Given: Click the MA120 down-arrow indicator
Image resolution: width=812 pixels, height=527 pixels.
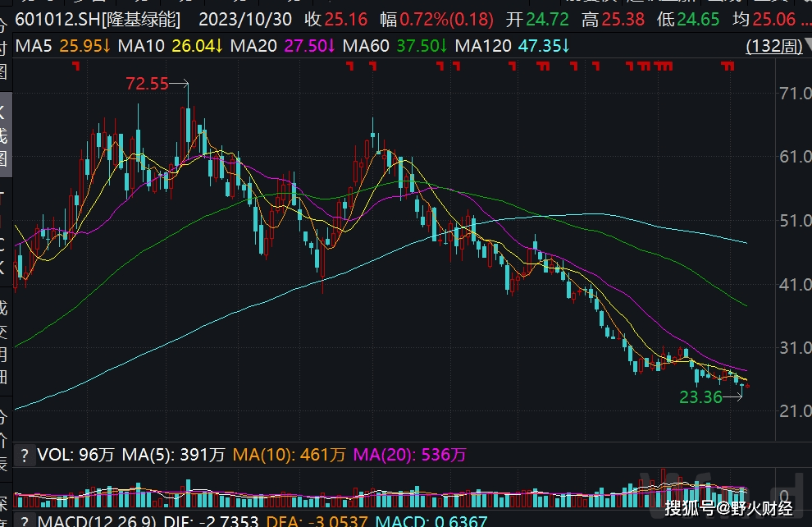Looking at the screenshot, I should 564,47.
